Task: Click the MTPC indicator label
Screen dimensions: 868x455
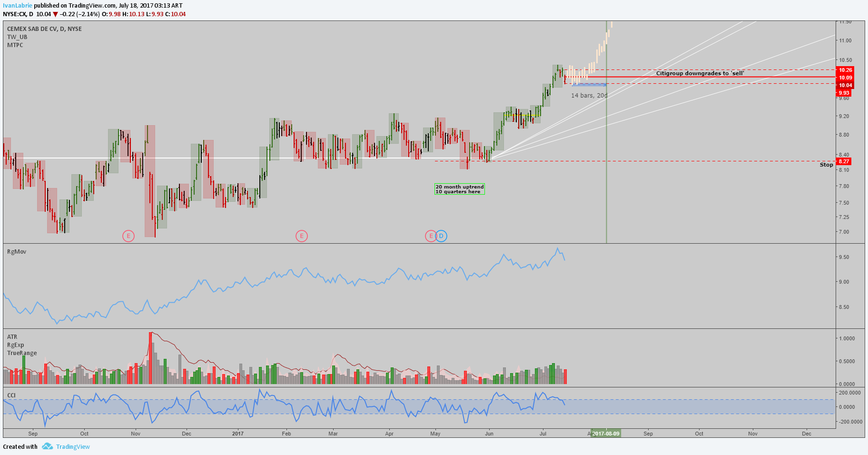Action: click(15, 45)
